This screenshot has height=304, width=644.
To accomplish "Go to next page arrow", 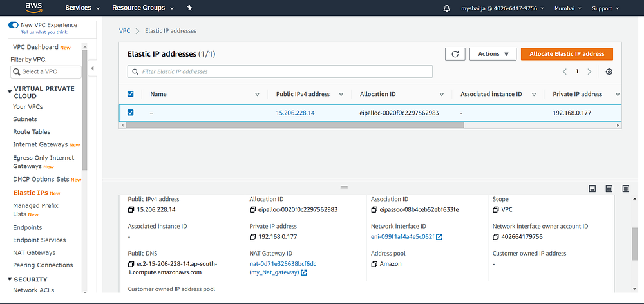I will pyautogui.click(x=589, y=71).
